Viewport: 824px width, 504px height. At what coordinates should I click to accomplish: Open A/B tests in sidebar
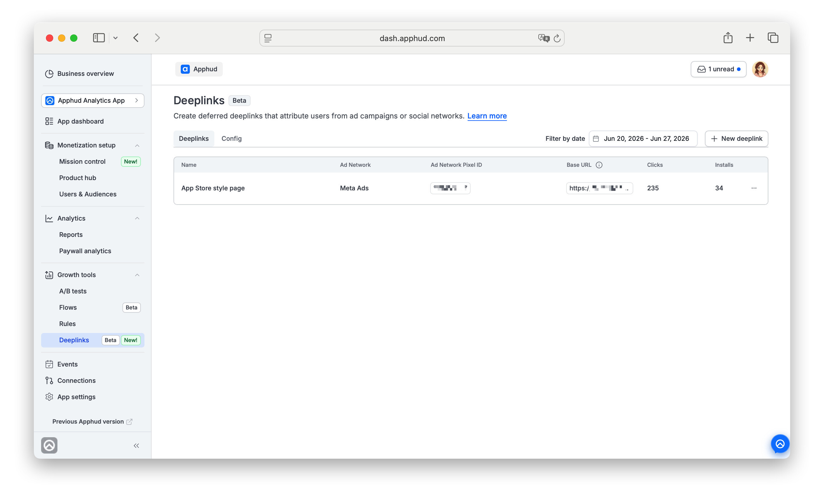[x=73, y=292]
